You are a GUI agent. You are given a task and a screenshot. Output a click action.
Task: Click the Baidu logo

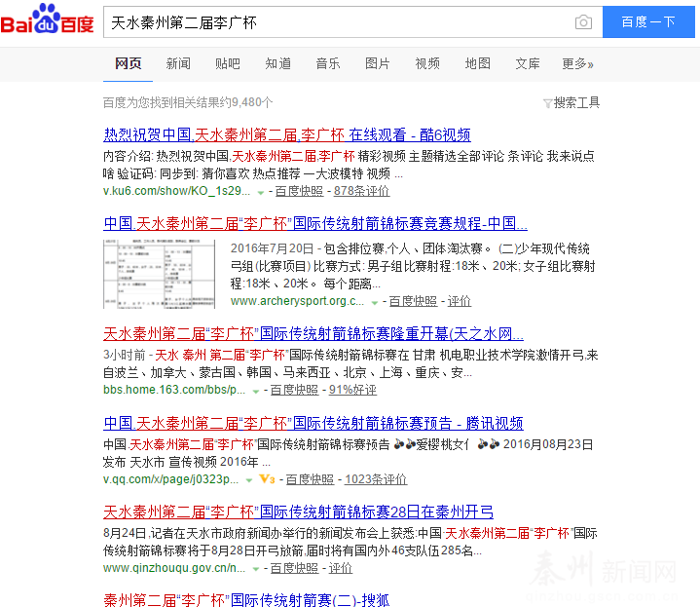(48, 19)
